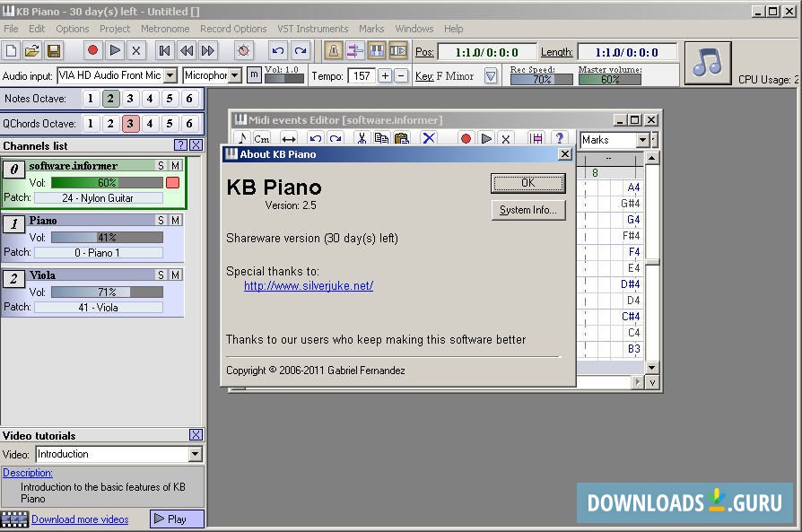
Task: Undo last action in main toolbar
Action: (x=278, y=50)
